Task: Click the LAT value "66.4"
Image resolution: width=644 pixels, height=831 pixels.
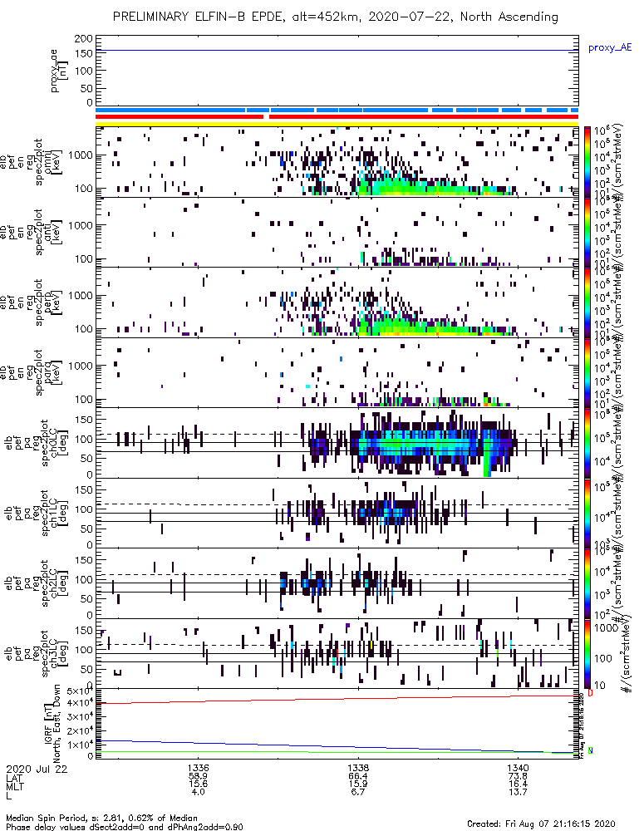Action: [358, 776]
